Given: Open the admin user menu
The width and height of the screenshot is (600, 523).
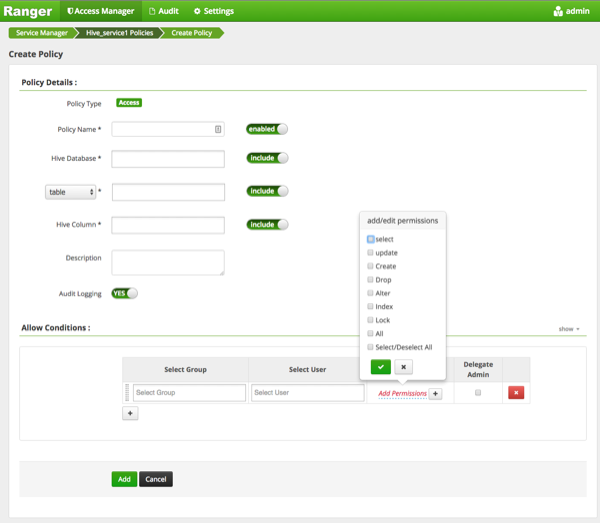Looking at the screenshot, I should pos(570,11).
